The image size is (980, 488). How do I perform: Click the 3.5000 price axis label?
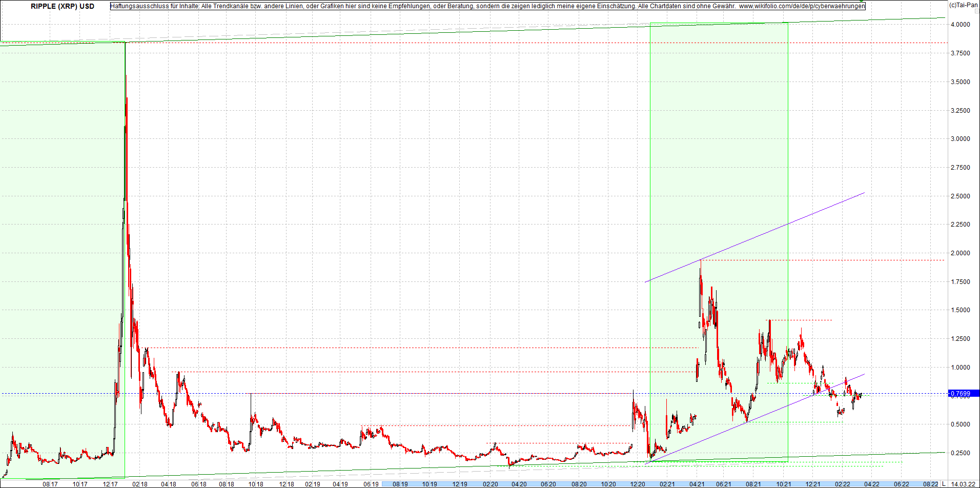pos(960,82)
